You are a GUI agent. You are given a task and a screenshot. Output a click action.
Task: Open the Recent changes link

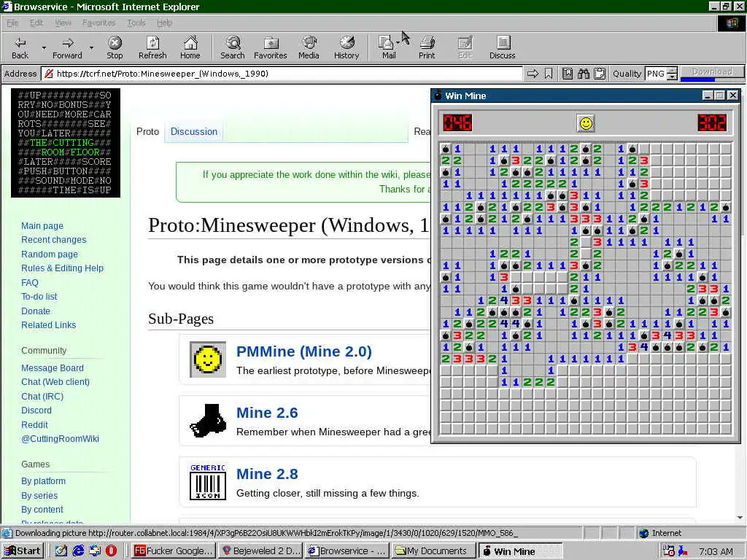point(53,239)
